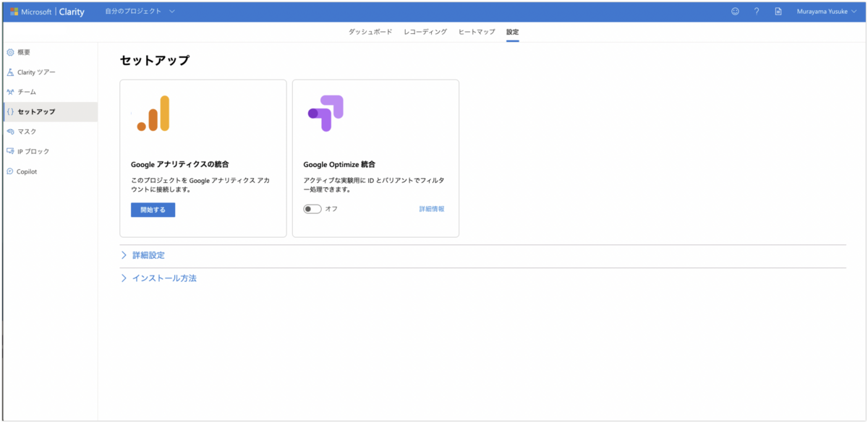Select the 設定 tab
Screen dimensions: 868x423
click(x=512, y=33)
